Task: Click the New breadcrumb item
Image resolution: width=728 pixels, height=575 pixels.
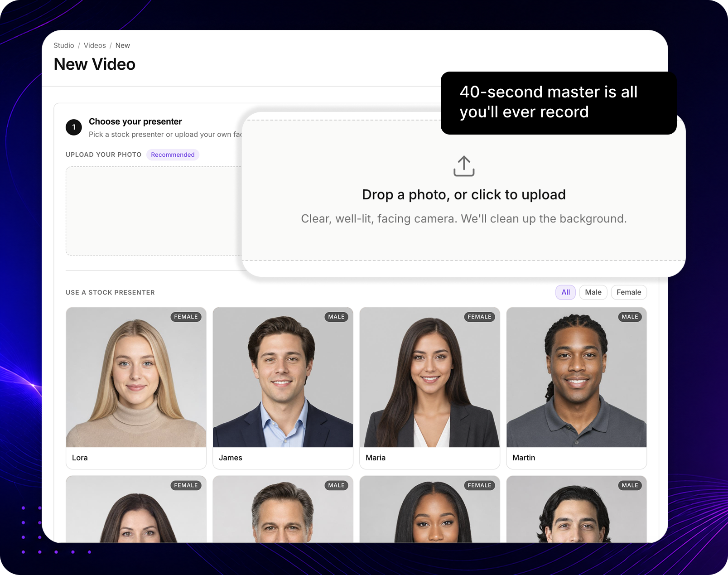Action: tap(123, 45)
